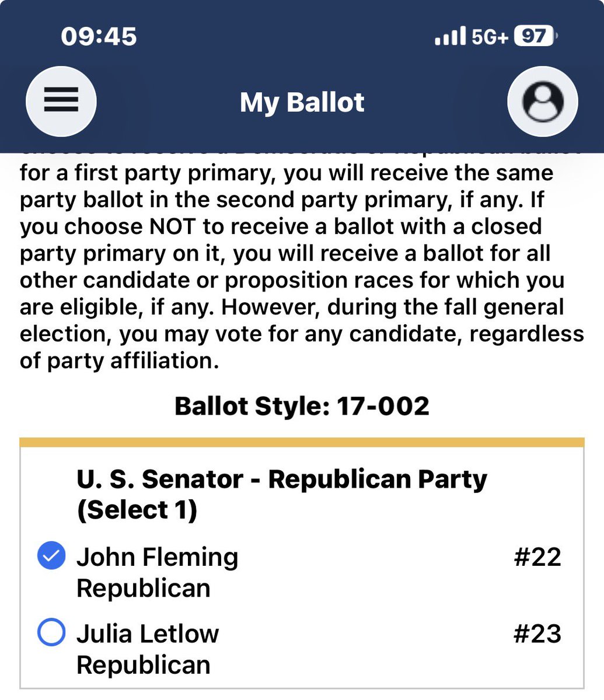
Task: Tap the cellular signal bars indicator
Action: tap(451, 37)
